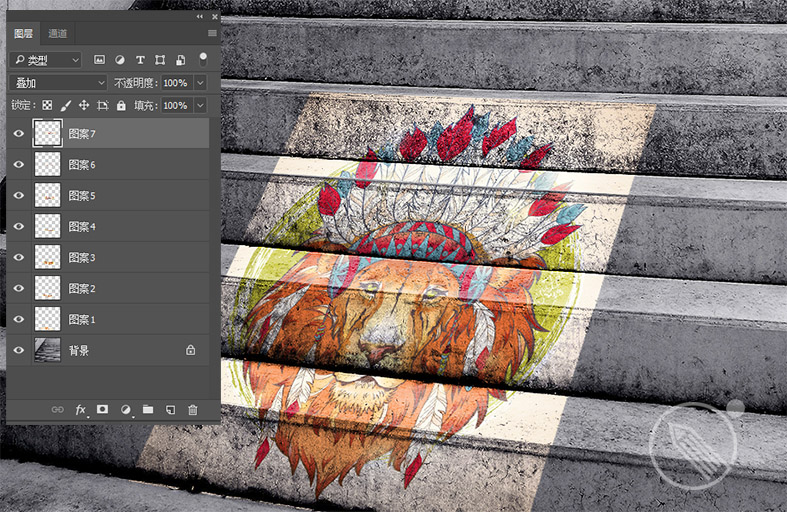Filter layers by text type
The image size is (787, 512).
click(140, 60)
